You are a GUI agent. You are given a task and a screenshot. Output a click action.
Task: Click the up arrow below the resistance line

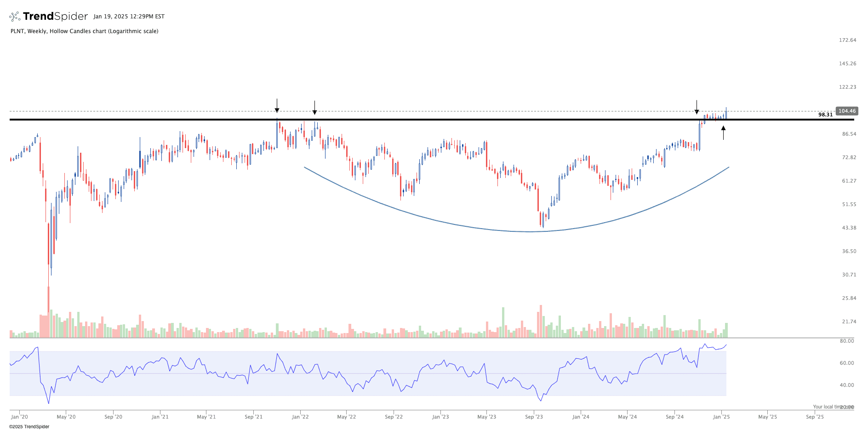pos(723,132)
